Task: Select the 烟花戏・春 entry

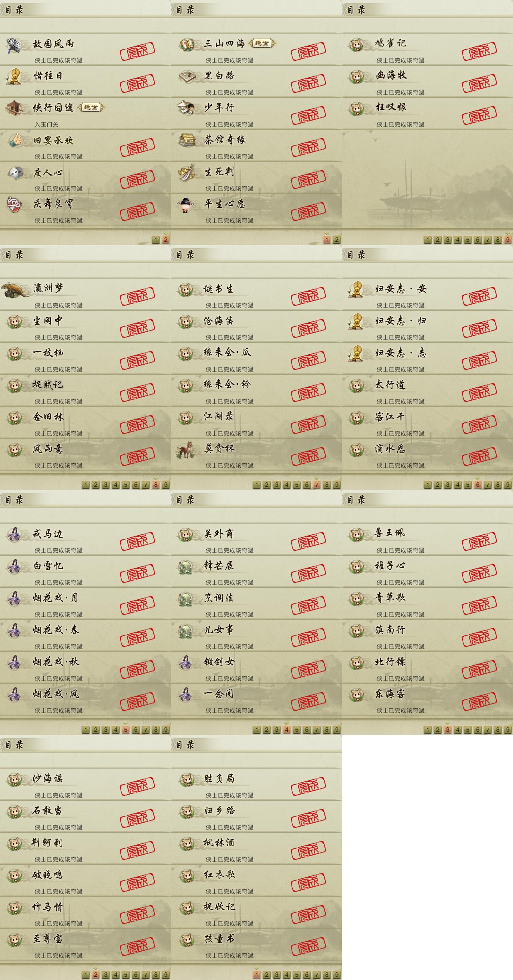Action: [85, 635]
